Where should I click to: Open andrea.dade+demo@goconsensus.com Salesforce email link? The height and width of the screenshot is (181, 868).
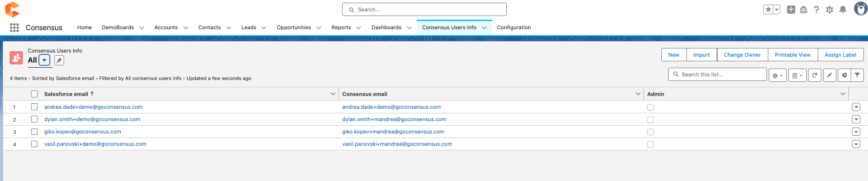click(x=93, y=107)
